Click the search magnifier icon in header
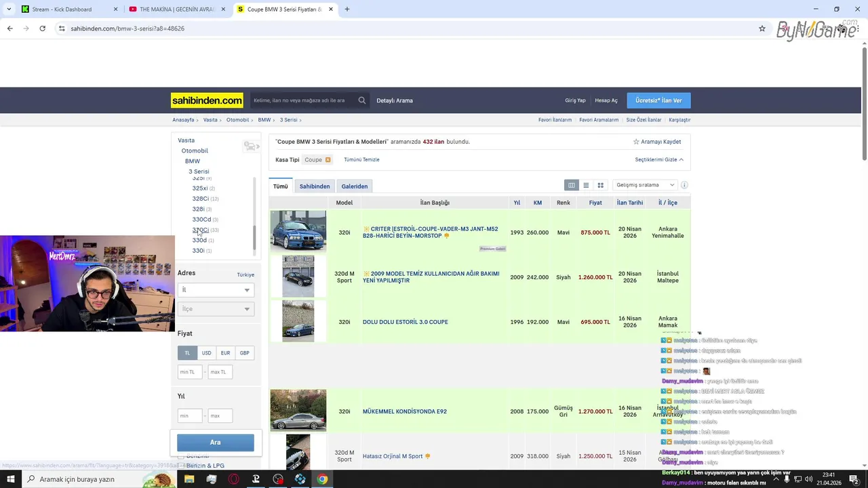This screenshot has height=488, width=868. [x=362, y=100]
